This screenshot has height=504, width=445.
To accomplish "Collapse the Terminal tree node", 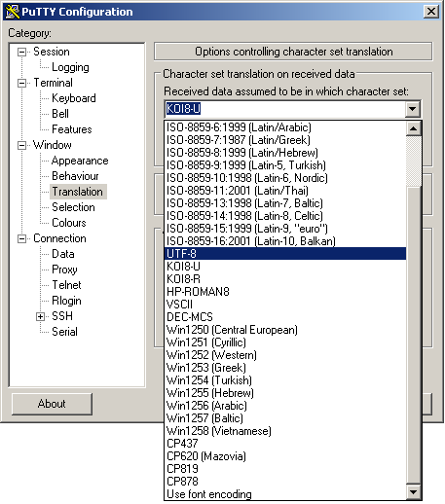I will tap(21, 83).
